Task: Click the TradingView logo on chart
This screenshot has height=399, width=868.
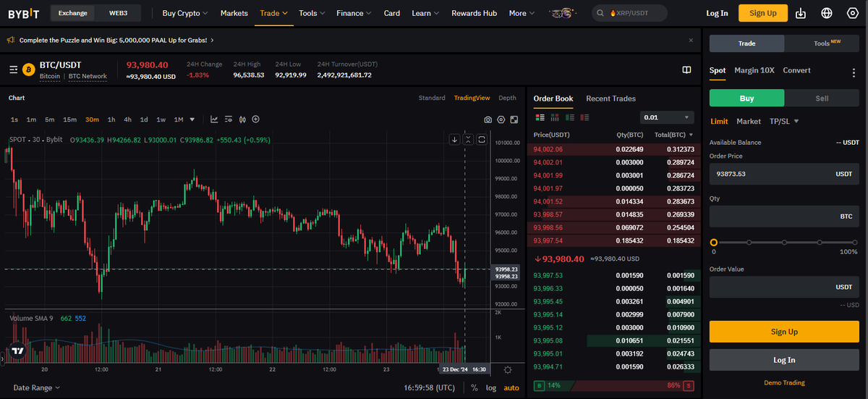Action: pos(18,350)
